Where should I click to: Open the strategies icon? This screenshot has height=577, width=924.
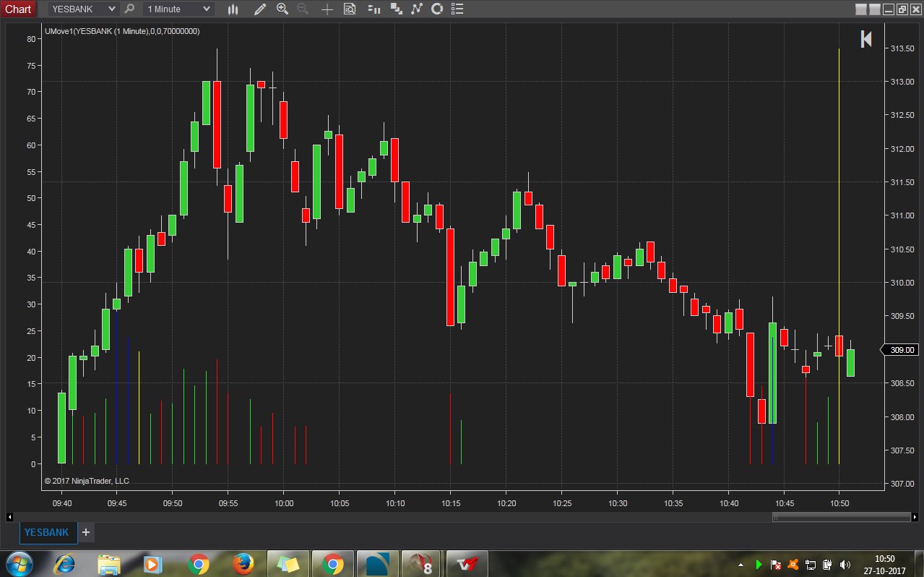coord(416,9)
